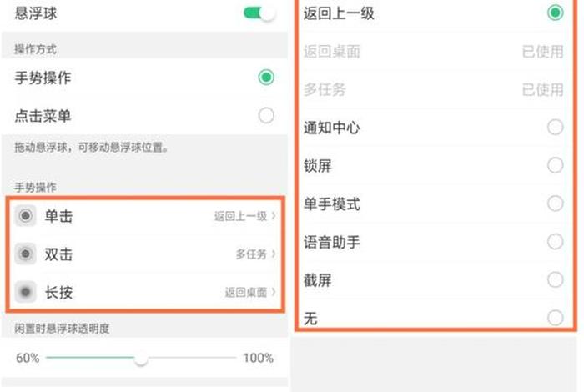
Task: Click the 100% transparency label
Action: point(258,359)
